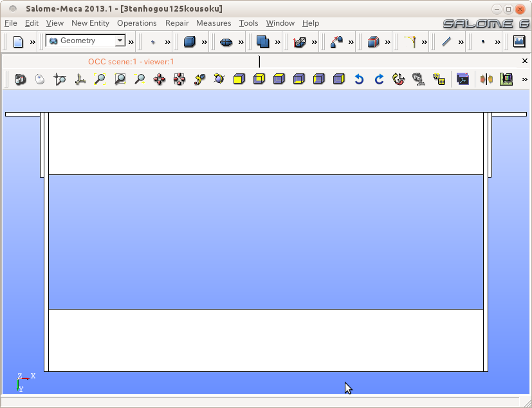Select the OCC scene:1 - viewer:1 tab
Viewport: 532px width, 408px height.
[131, 61]
